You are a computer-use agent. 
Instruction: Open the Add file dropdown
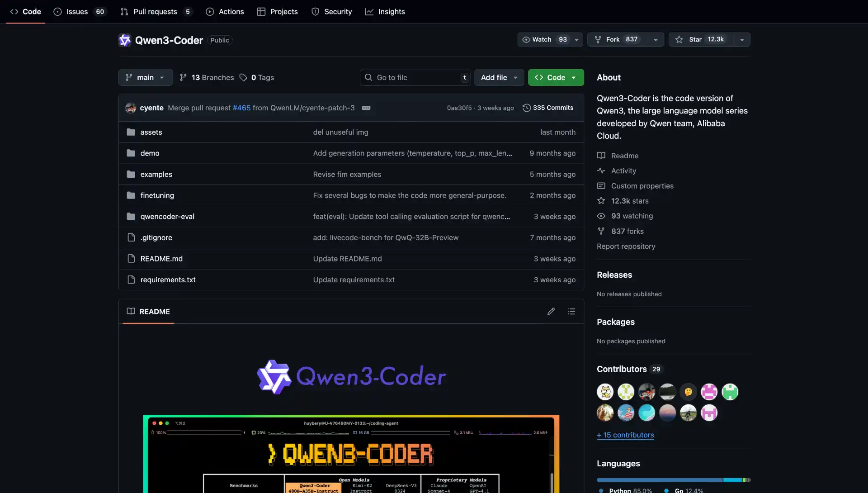[x=499, y=77]
